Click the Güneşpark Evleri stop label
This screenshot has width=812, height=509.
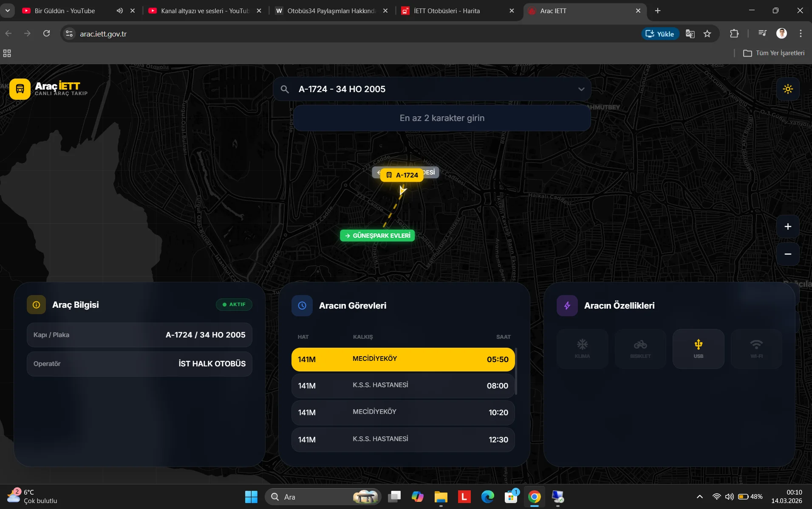coord(377,236)
